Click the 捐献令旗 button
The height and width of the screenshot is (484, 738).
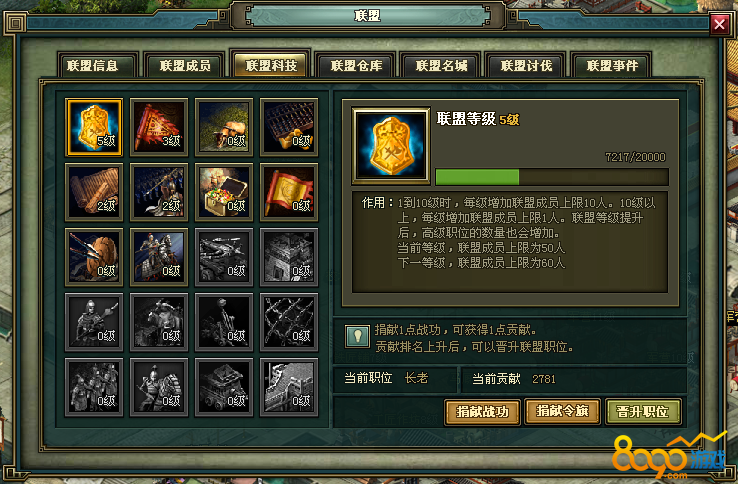tap(562, 411)
